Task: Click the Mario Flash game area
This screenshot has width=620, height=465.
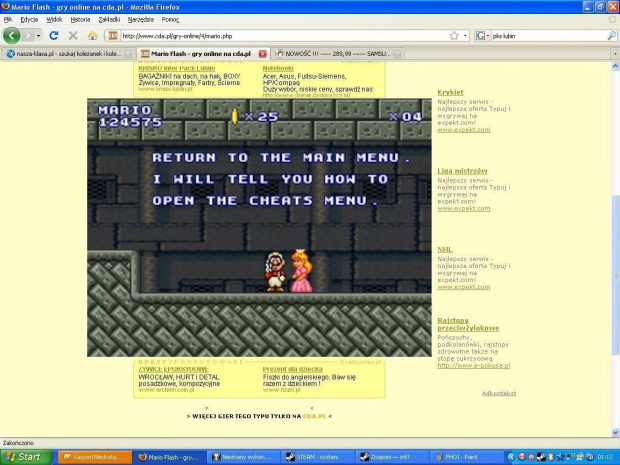Action: [x=259, y=228]
